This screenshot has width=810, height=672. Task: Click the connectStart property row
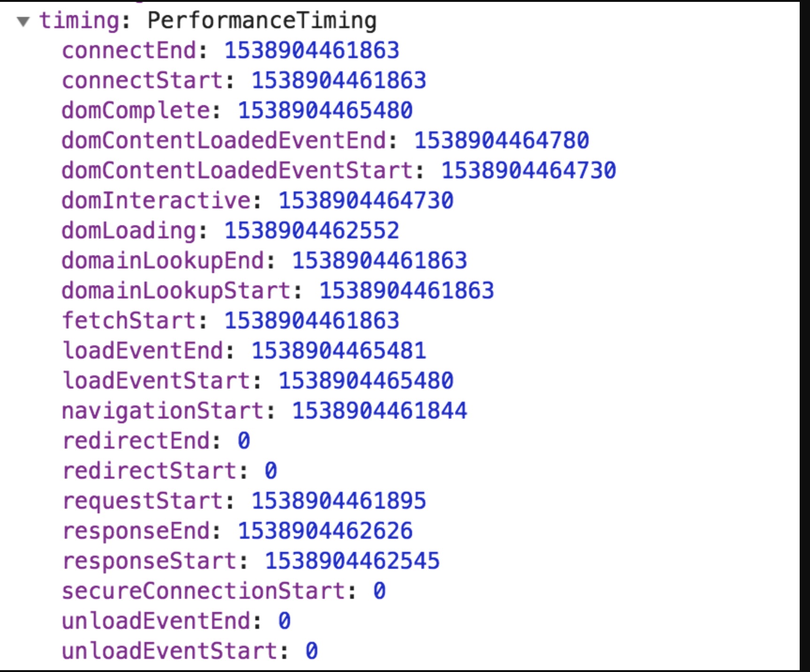(x=142, y=81)
